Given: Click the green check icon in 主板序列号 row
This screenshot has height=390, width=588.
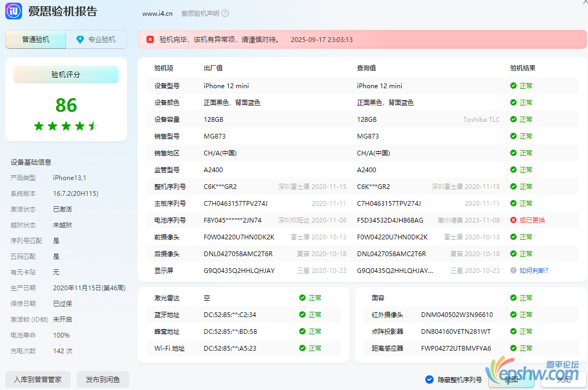Looking at the screenshot, I should (x=513, y=203).
